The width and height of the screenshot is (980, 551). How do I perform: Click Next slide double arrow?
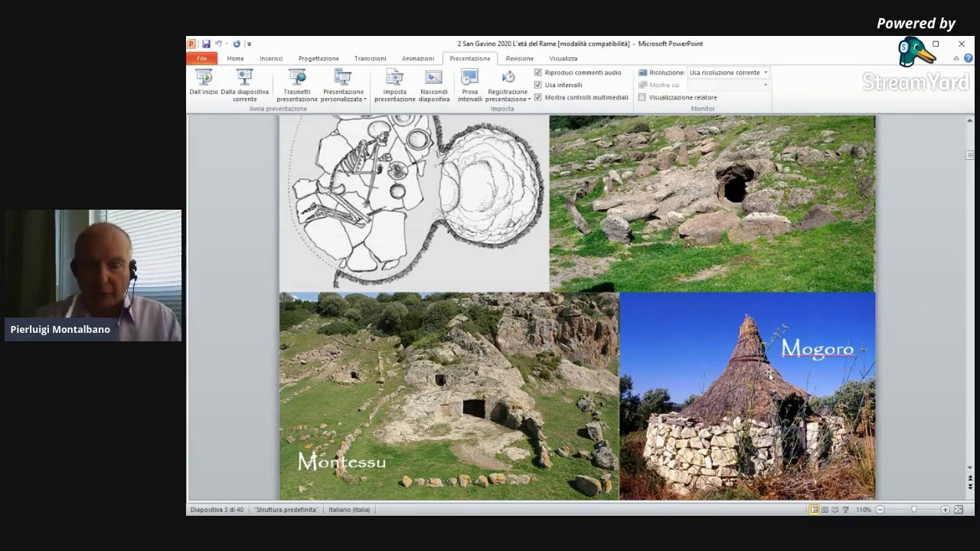coord(969,487)
